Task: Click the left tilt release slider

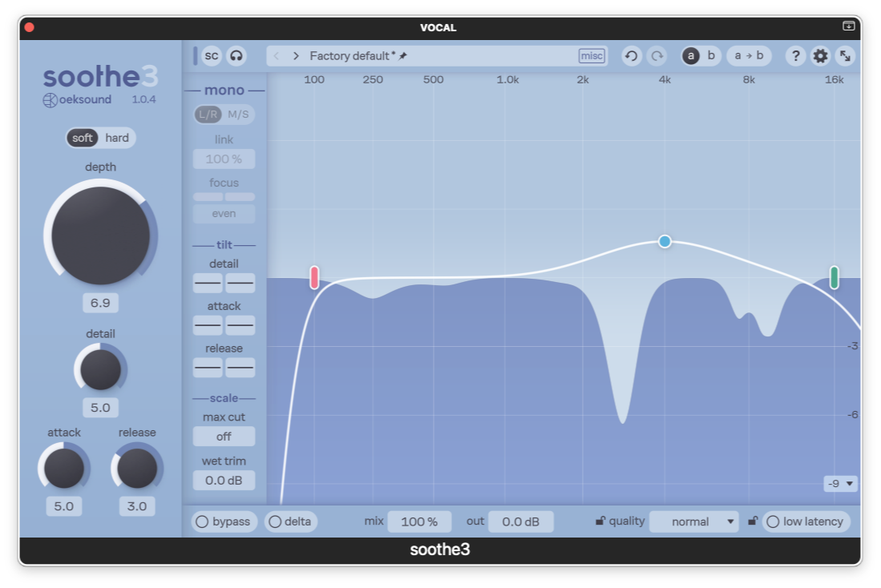Action: point(208,368)
